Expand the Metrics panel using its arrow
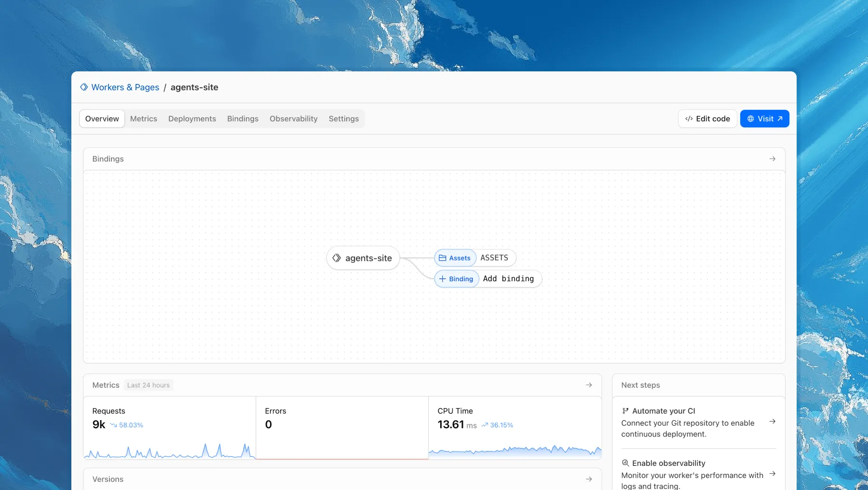The image size is (868, 490). pyautogui.click(x=589, y=385)
